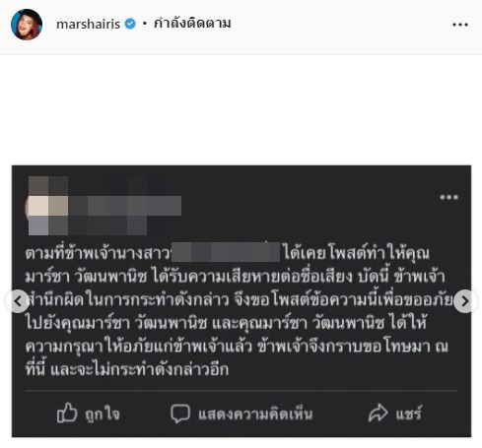Click the pixelated profile photo in post
Viewport: 482px width, 448px height.
[48, 206]
